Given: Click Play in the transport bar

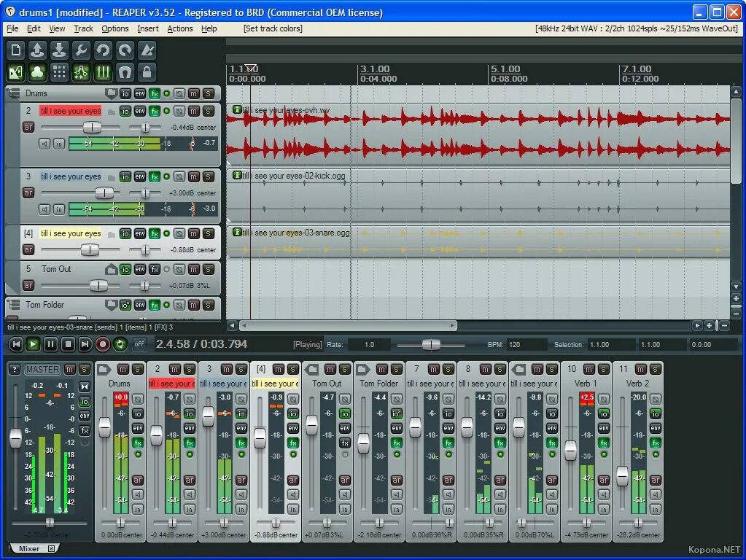Looking at the screenshot, I should coord(33,344).
